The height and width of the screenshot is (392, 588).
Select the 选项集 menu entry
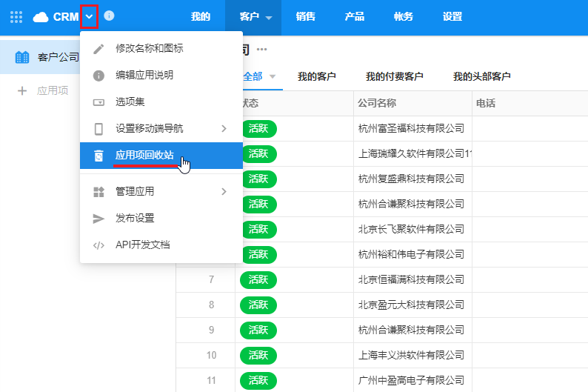130,102
